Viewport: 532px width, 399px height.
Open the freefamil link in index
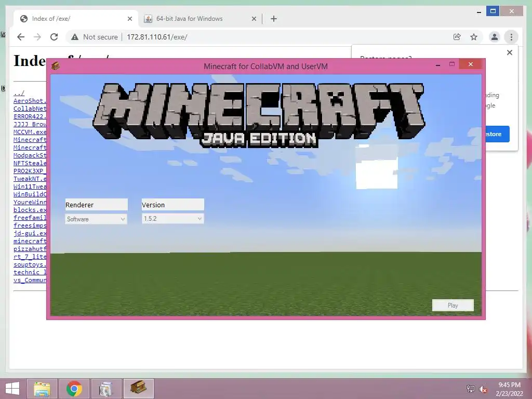(x=30, y=218)
